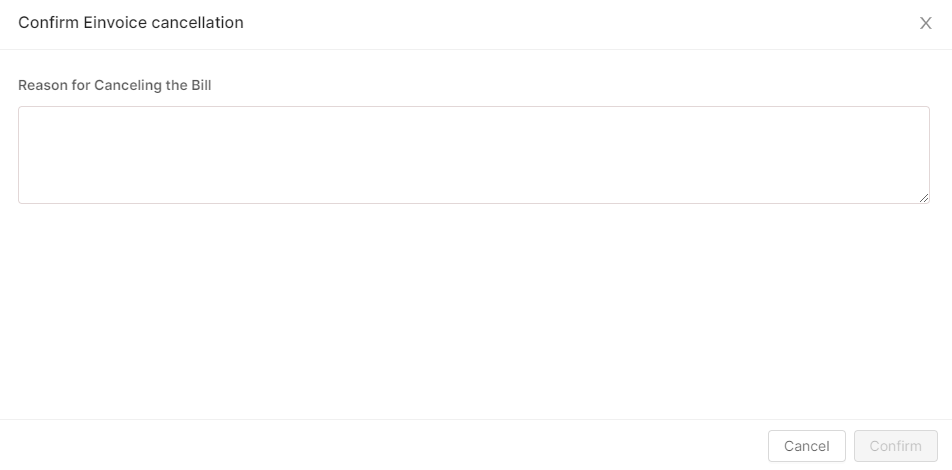Viewport: 952px width, 470px height.
Task: Choose Cancel in the dialog footer
Action: 806,446
